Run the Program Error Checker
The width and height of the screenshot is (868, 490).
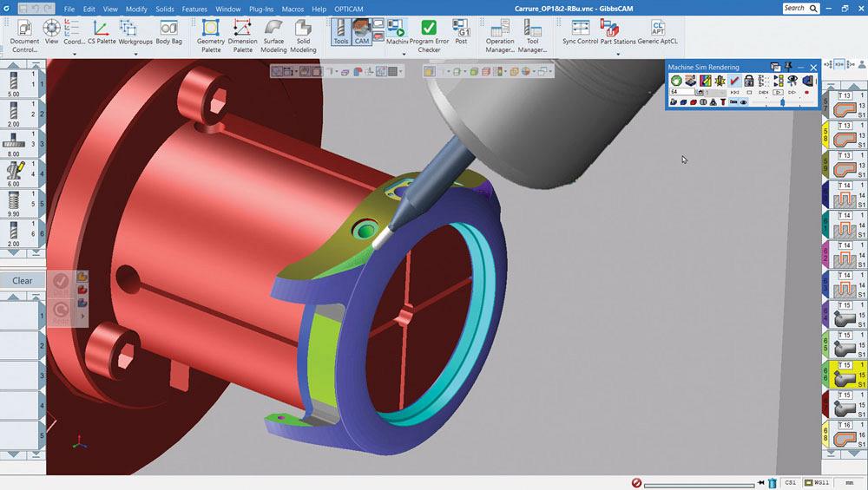(429, 36)
